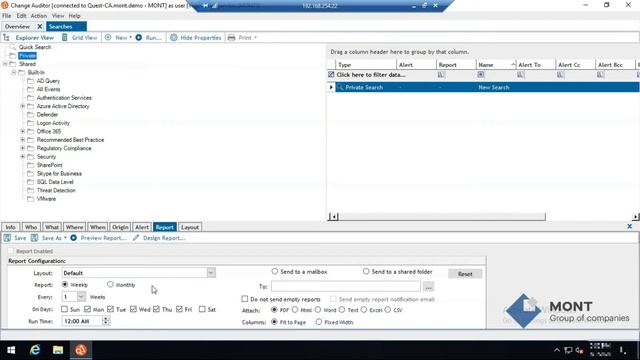
Task: Click the Reset button
Action: [x=465, y=274]
